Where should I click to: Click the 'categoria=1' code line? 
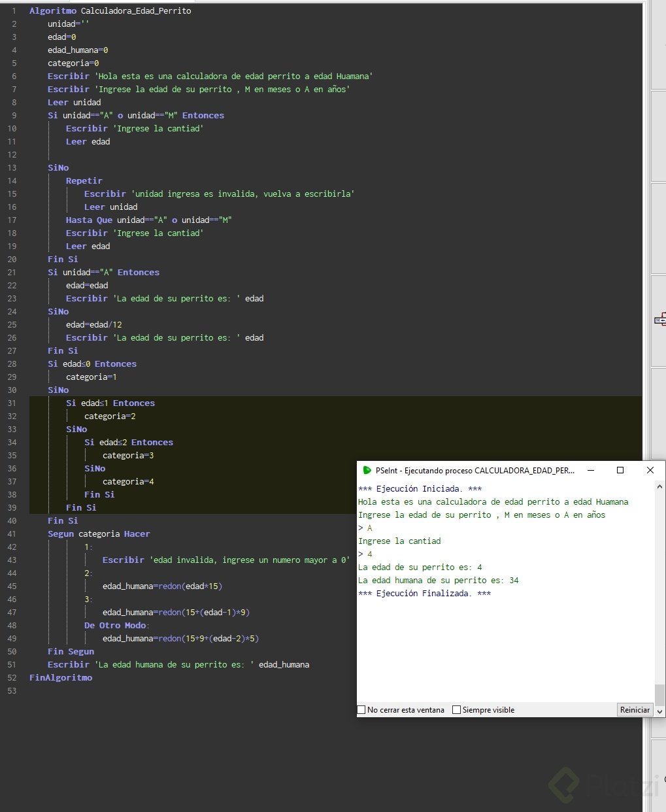92,377
